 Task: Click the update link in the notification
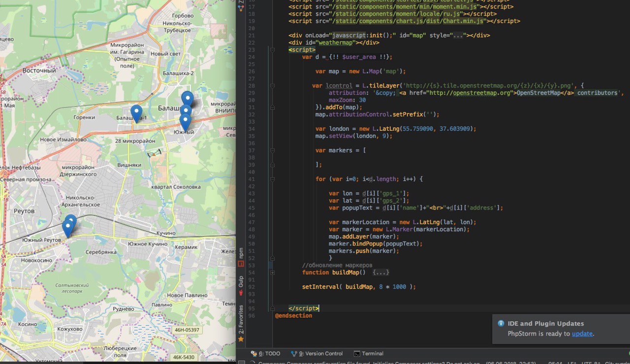[x=582, y=334]
